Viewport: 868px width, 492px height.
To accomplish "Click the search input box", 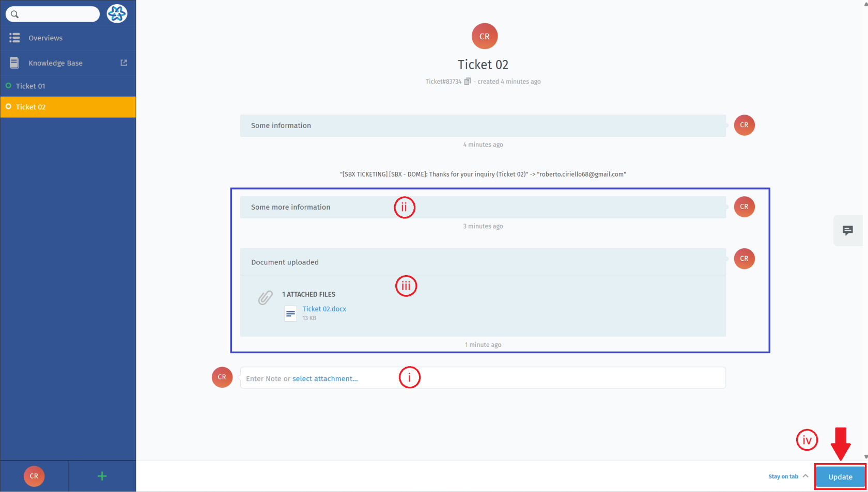I will (53, 14).
